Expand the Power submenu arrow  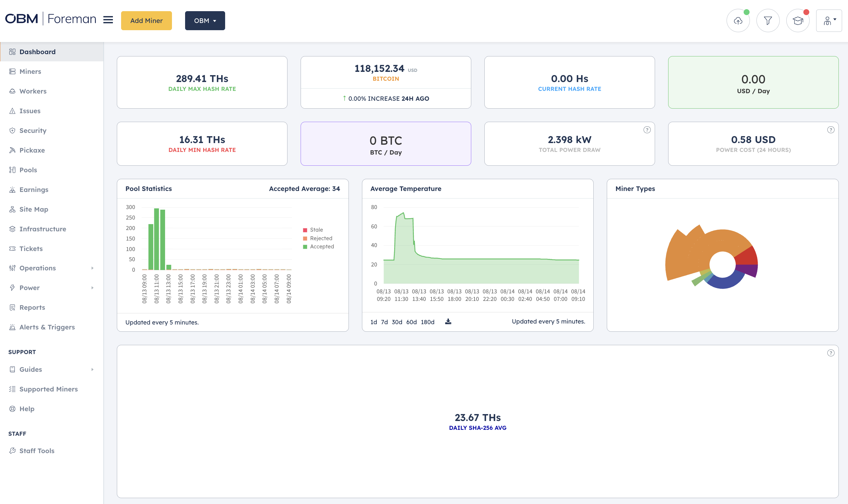click(92, 288)
